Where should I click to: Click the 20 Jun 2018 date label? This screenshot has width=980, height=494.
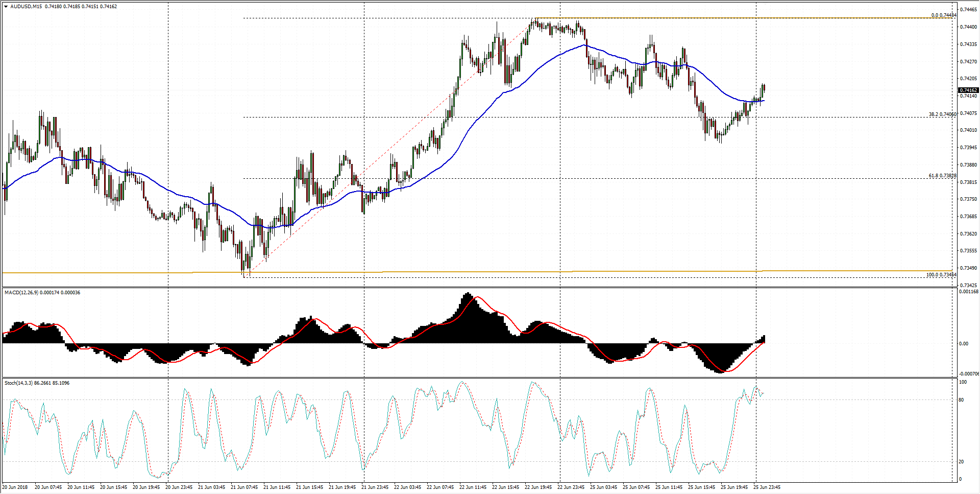[x=15, y=487]
